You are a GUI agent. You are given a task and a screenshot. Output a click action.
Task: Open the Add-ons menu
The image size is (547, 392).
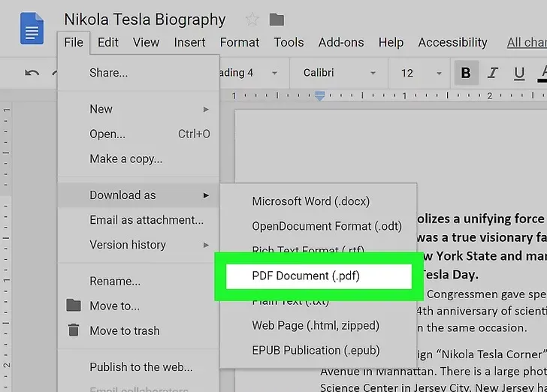click(341, 43)
